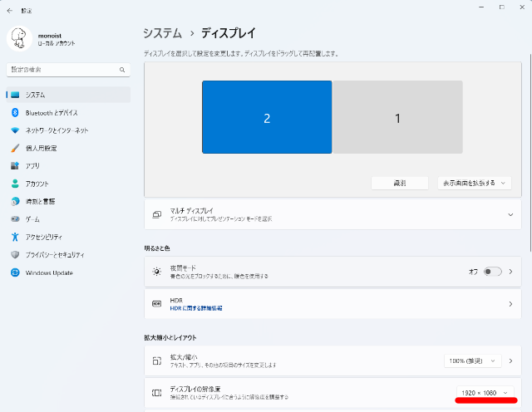Open 時刻と言語 via clock icon
Image resolution: width=532 pixels, height=412 pixels.
pos(15,201)
